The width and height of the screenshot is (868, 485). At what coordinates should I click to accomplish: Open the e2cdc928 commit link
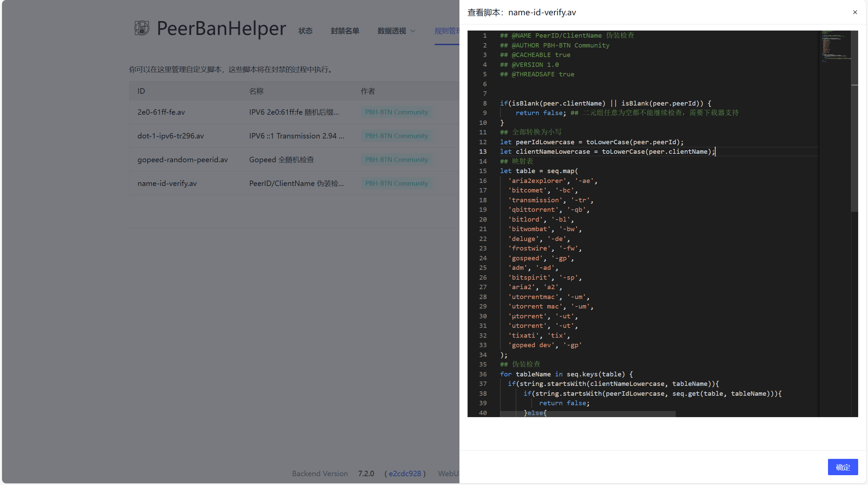(405, 473)
